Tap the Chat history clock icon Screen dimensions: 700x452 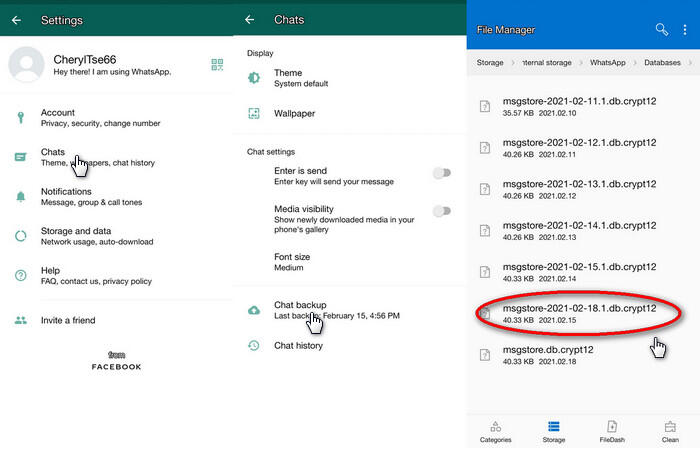tap(254, 345)
